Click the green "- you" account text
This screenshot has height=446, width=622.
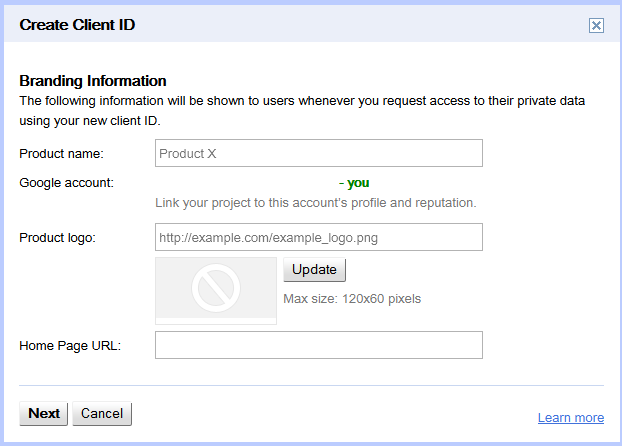354,183
